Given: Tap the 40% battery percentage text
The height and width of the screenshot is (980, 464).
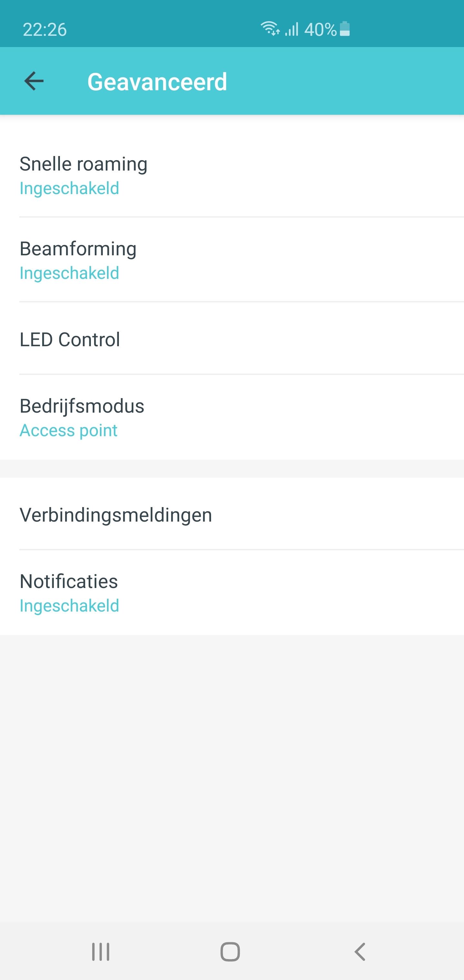Looking at the screenshot, I should pos(320,29).
